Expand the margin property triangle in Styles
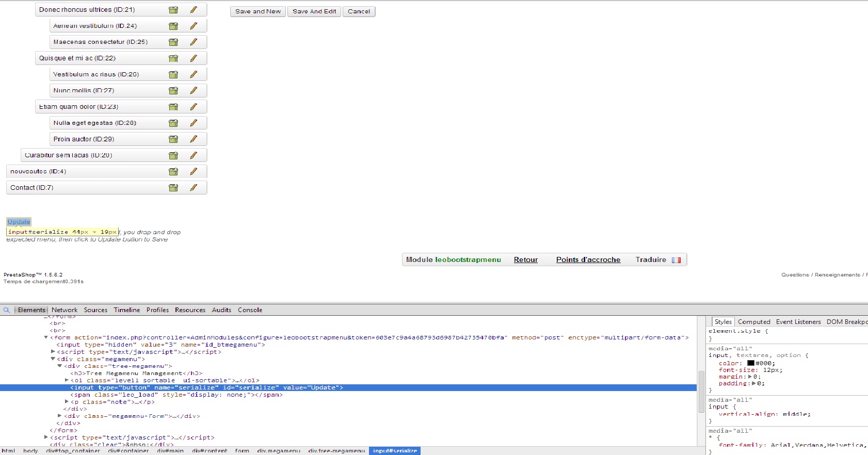The image size is (868, 455). point(750,377)
